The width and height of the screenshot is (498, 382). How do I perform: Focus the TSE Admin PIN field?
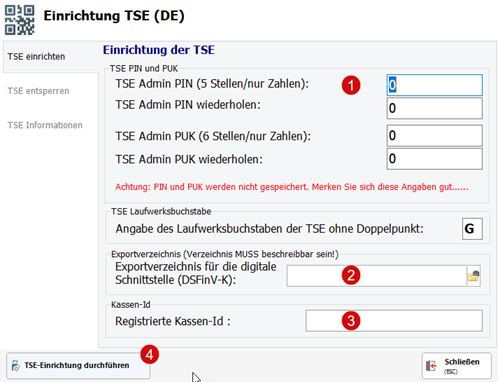(x=434, y=85)
